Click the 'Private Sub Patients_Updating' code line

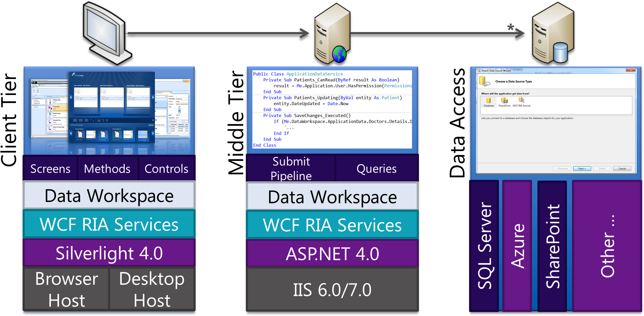(332, 98)
